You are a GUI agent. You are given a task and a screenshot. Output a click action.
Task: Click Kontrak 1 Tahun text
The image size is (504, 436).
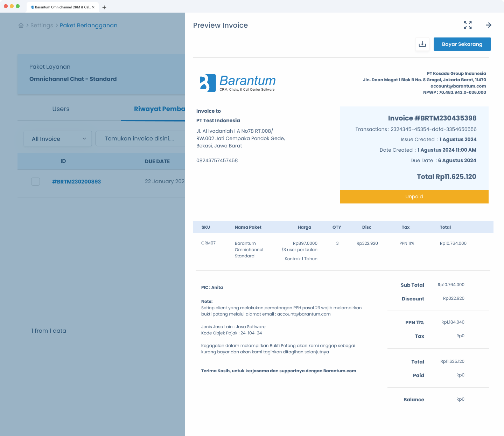(x=301, y=259)
